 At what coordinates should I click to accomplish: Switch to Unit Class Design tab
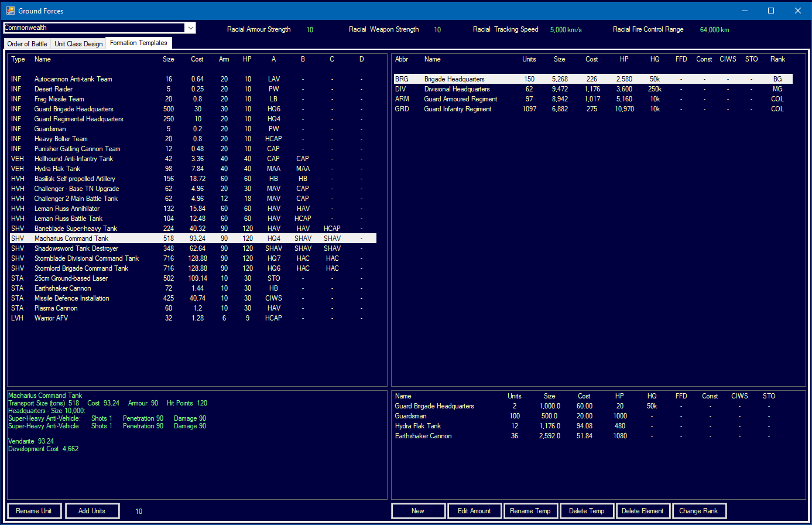coord(78,44)
